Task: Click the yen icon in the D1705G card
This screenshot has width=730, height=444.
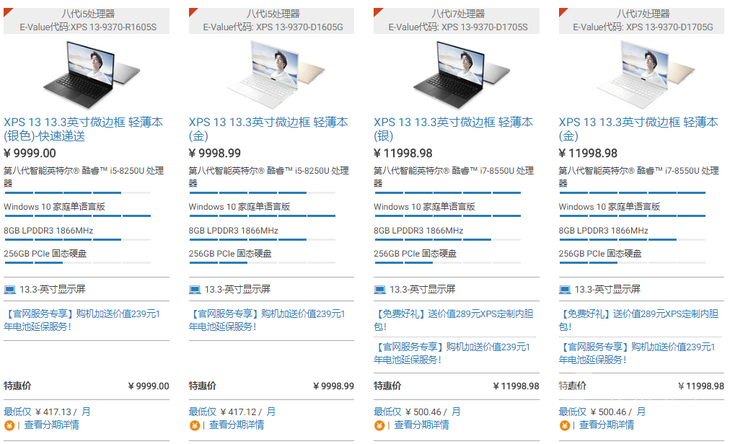Action: click(564, 425)
